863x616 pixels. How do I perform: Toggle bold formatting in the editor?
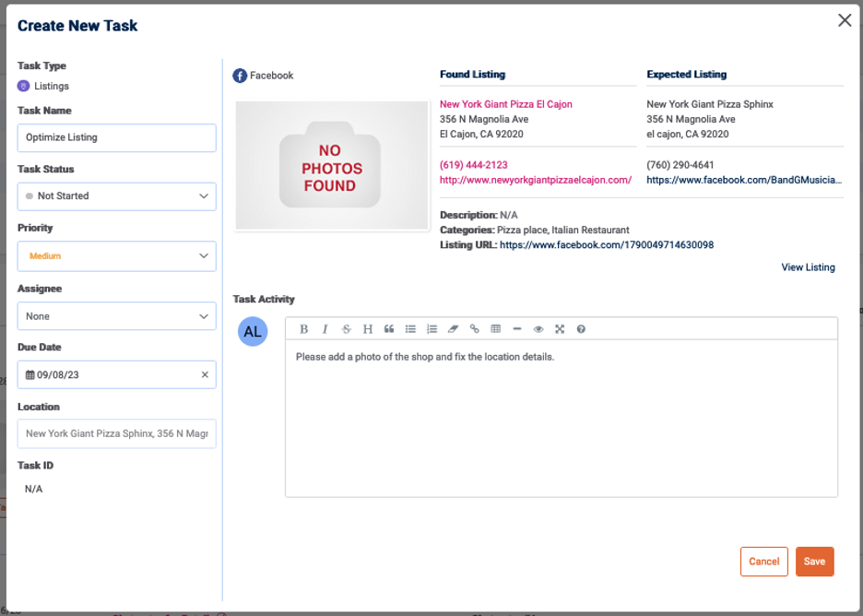point(303,329)
